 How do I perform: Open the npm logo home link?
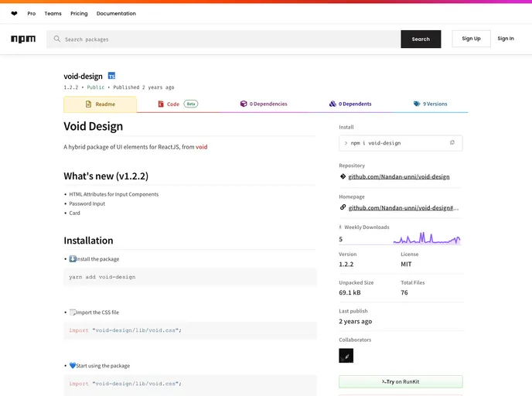[23, 39]
